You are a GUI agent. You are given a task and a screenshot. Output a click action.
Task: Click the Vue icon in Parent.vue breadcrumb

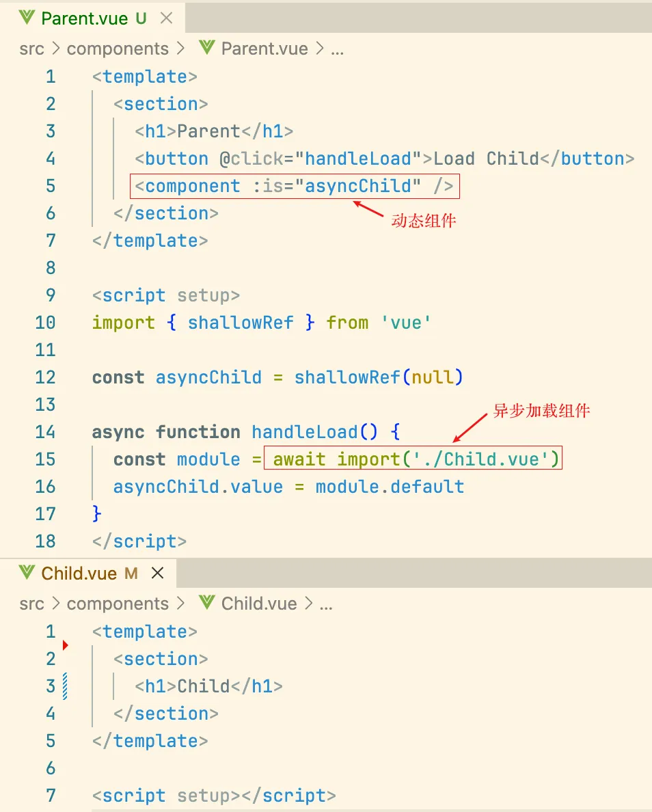(207, 48)
